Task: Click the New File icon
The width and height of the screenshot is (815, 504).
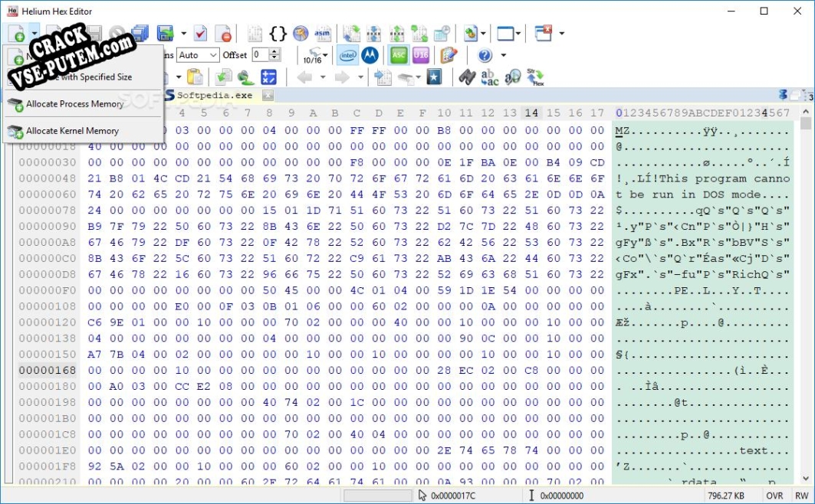Action: 15,33
